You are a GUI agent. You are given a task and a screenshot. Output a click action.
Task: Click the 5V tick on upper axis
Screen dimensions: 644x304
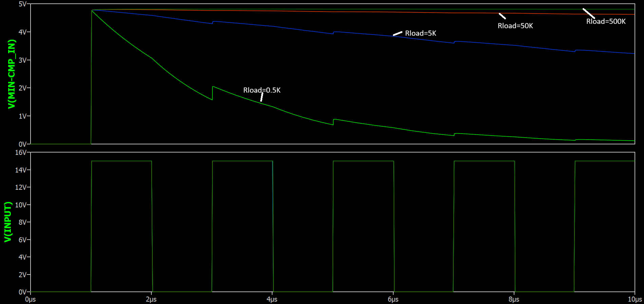[x=22, y=4]
